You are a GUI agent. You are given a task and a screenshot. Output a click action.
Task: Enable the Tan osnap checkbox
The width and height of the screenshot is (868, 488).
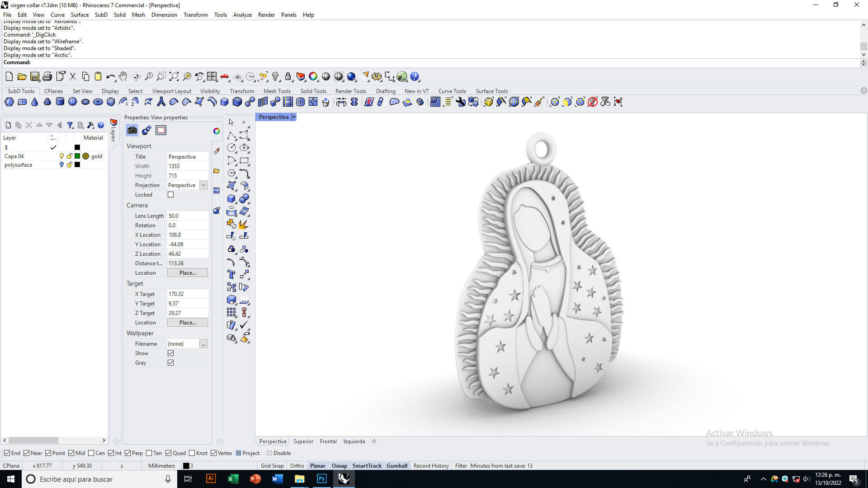click(x=149, y=453)
